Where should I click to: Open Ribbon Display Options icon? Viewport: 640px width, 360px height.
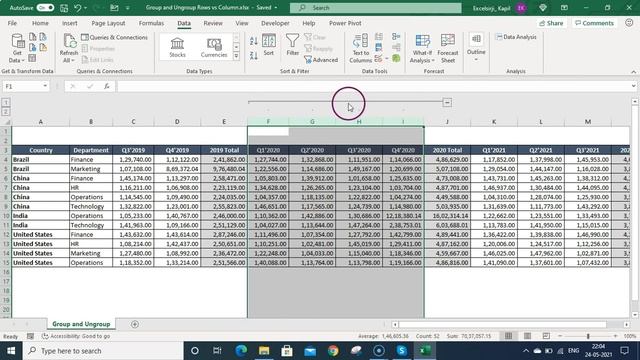[x=564, y=8]
